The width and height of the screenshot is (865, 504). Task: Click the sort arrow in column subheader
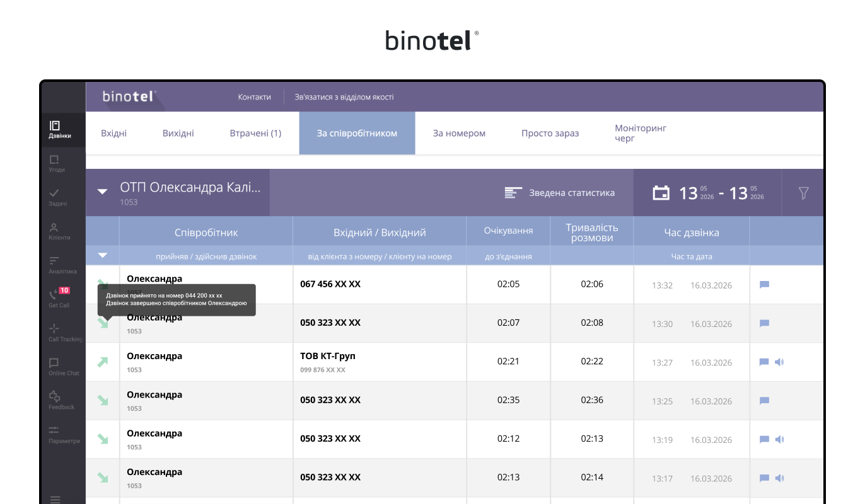pos(103,255)
